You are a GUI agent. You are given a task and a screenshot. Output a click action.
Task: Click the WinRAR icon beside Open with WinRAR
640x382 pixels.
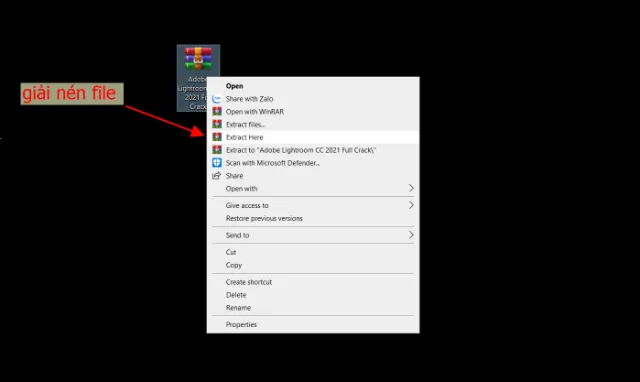pos(217,111)
